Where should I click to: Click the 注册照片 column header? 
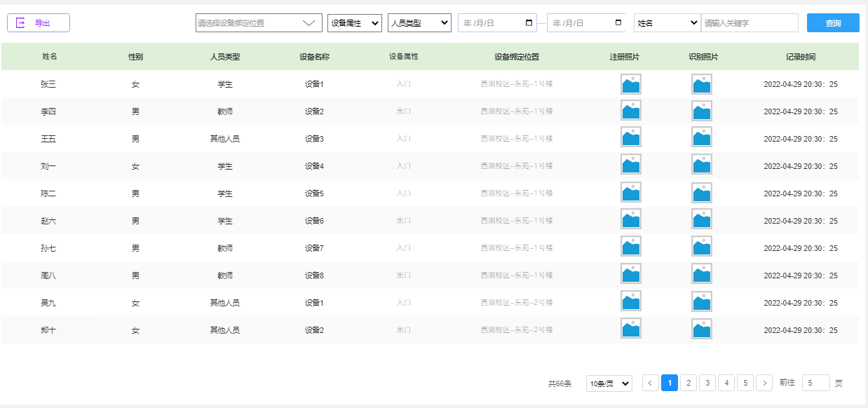coord(625,57)
